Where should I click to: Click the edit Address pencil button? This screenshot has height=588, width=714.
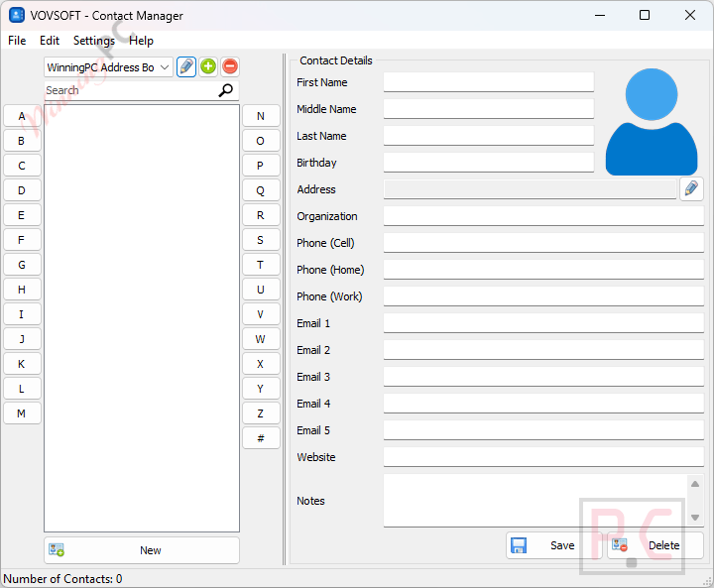coord(691,188)
